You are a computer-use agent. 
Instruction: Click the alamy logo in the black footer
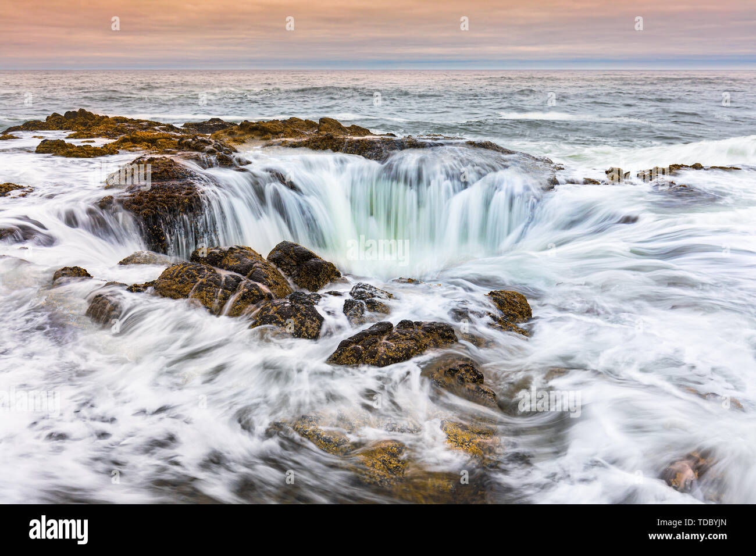pyautogui.click(x=59, y=530)
